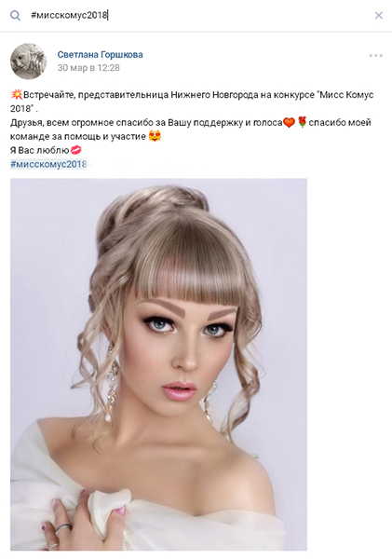The height and width of the screenshot is (559, 392).
Task: Click the lips emoji after люблю
Action: click(x=75, y=150)
